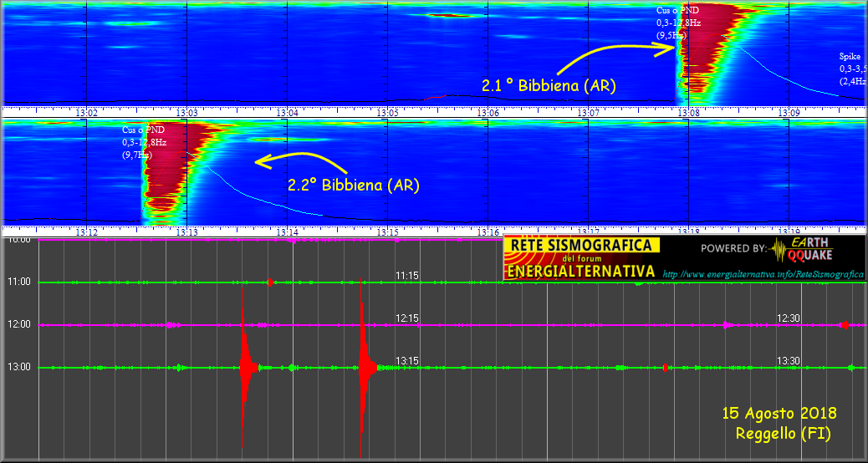
Task: Click the 13:05 spectrogram time label
Action: point(387,112)
